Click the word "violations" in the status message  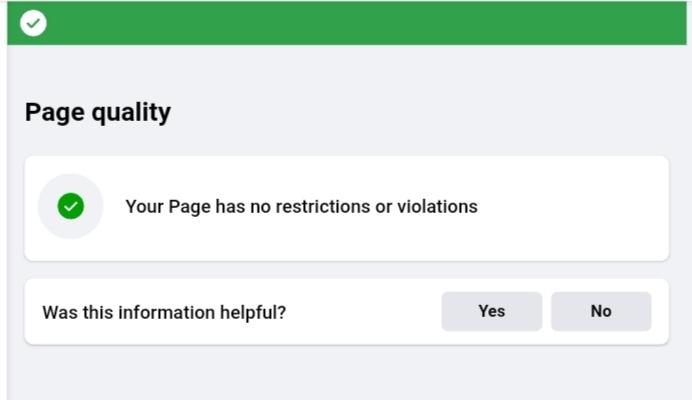tap(437, 207)
